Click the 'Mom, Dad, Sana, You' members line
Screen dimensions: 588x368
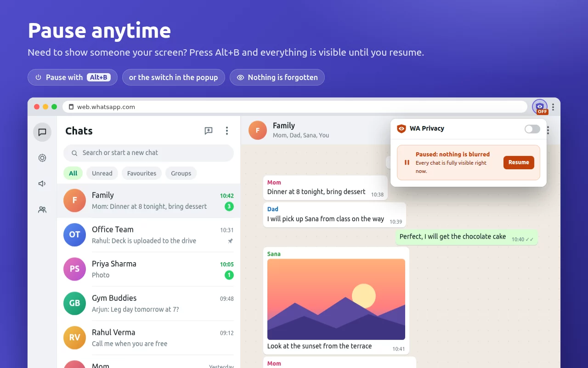[x=301, y=135]
